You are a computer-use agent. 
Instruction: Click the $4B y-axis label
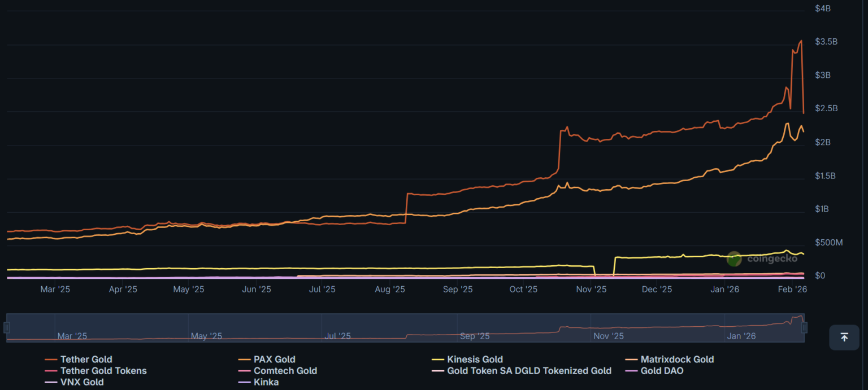pos(823,8)
